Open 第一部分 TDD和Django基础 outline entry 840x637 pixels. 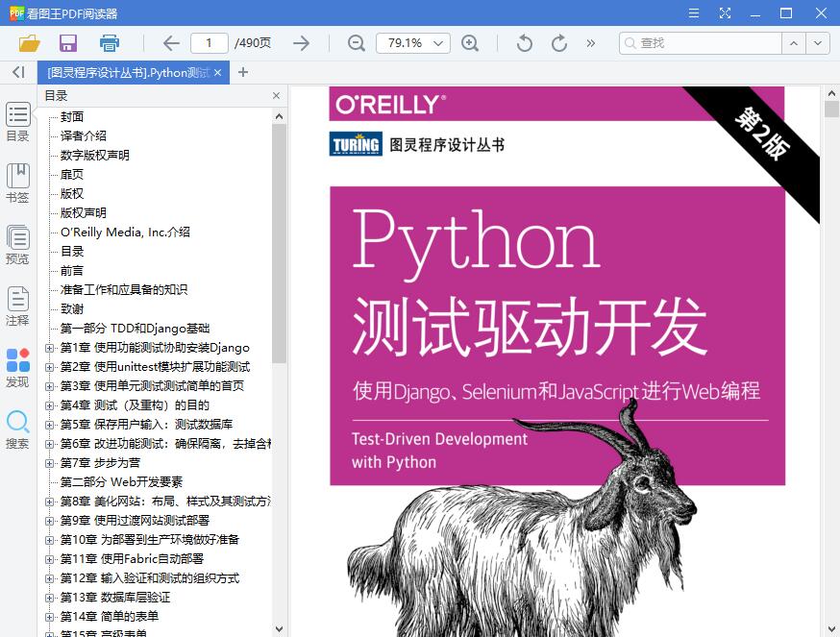tap(135, 329)
